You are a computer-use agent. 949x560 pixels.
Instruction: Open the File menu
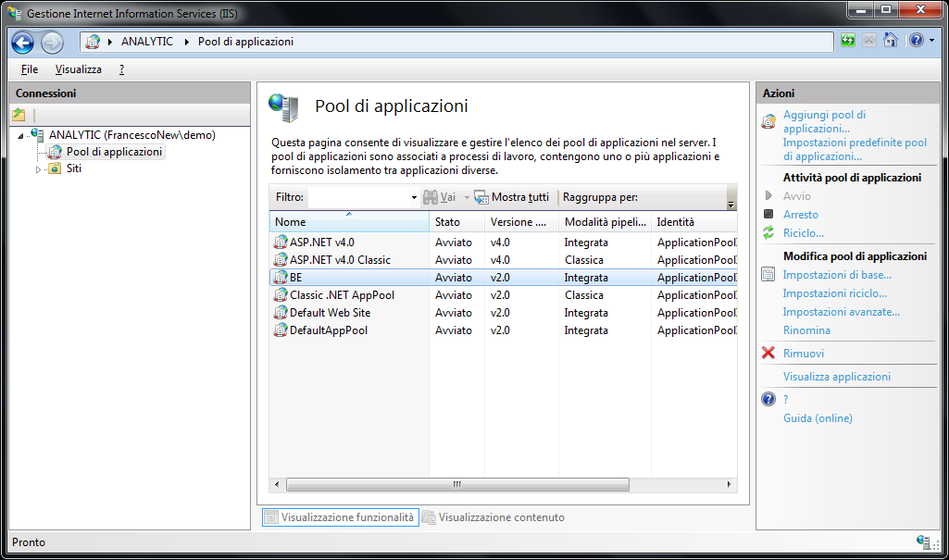[x=30, y=69]
